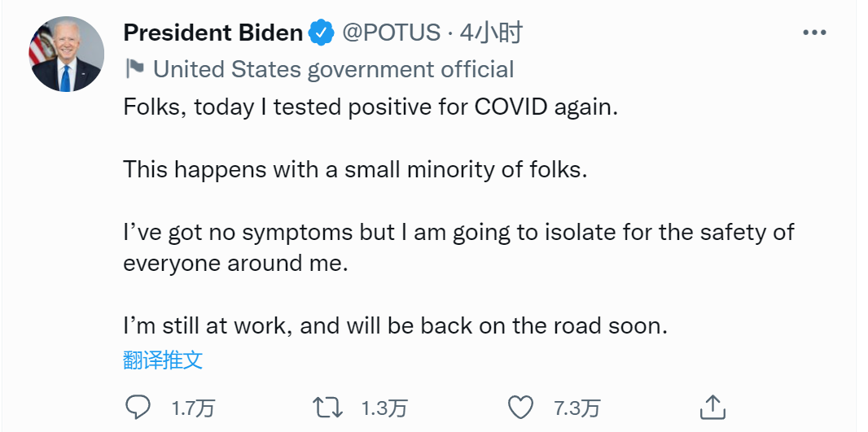This screenshot has height=432, width=868.
Task: Click the share upload arrow icon
Action: click(x=712, y=407)
